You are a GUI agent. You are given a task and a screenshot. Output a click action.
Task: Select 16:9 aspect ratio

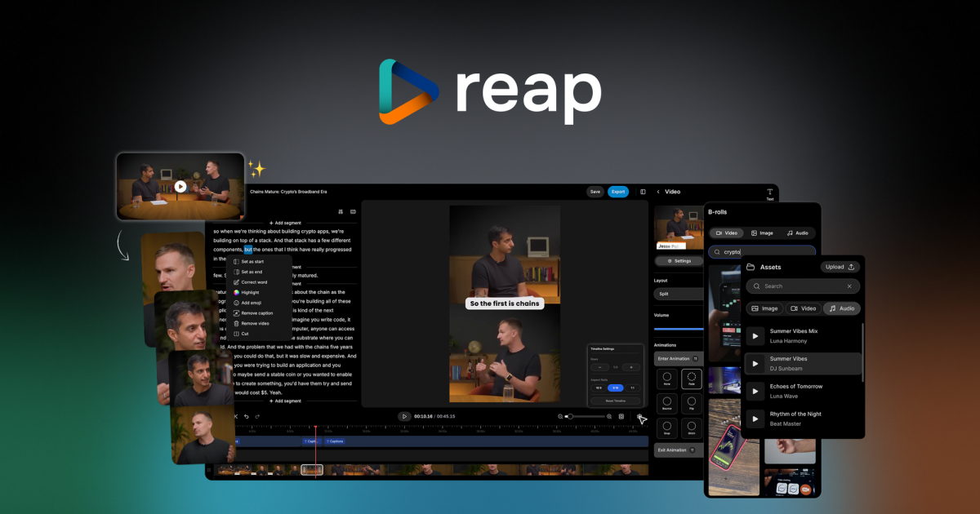[598, 388]
